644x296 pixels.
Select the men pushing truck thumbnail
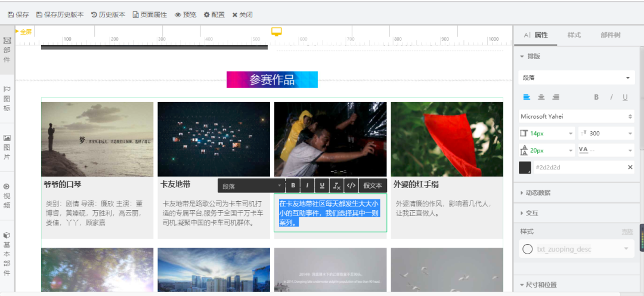pos(330,139)
